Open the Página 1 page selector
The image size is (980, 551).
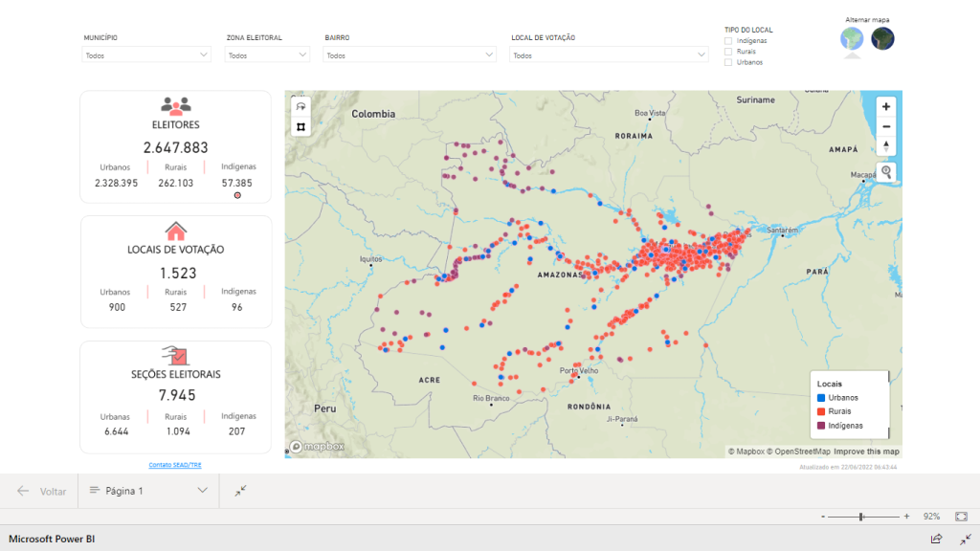point(147,491)
